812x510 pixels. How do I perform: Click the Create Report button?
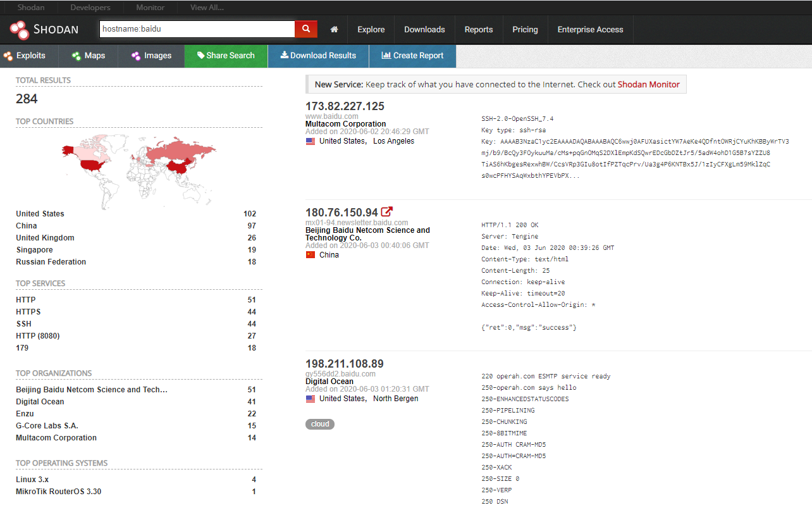click(412, 56)
